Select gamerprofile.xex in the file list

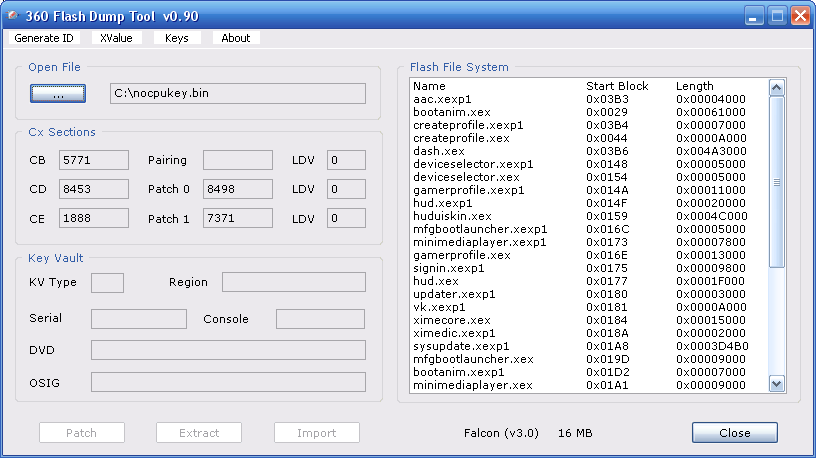point(588,255)
